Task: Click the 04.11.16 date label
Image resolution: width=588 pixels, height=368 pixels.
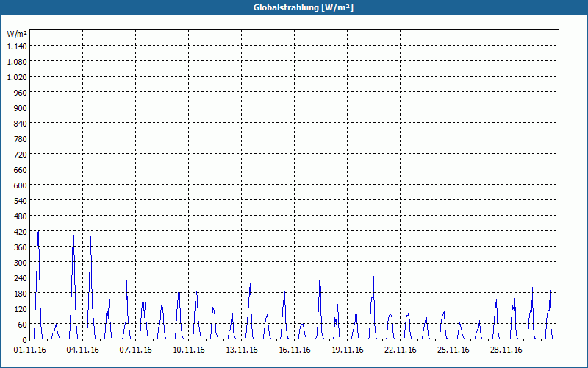Action: [x=83, y=350]
